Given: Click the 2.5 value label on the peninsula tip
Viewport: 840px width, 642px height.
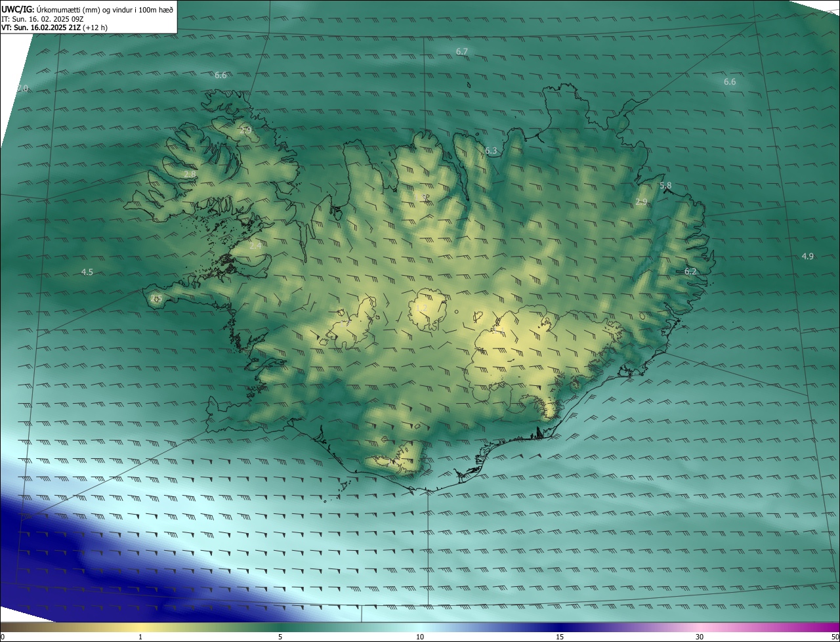Looking at the screenshot, I should tap(156, 299).
